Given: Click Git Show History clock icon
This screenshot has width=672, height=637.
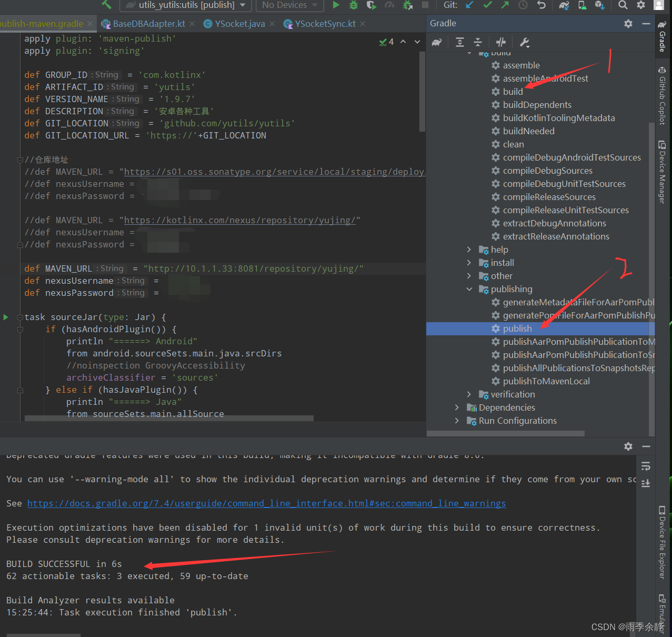Looking at the screenshot, I should click(x=523, y=5).
